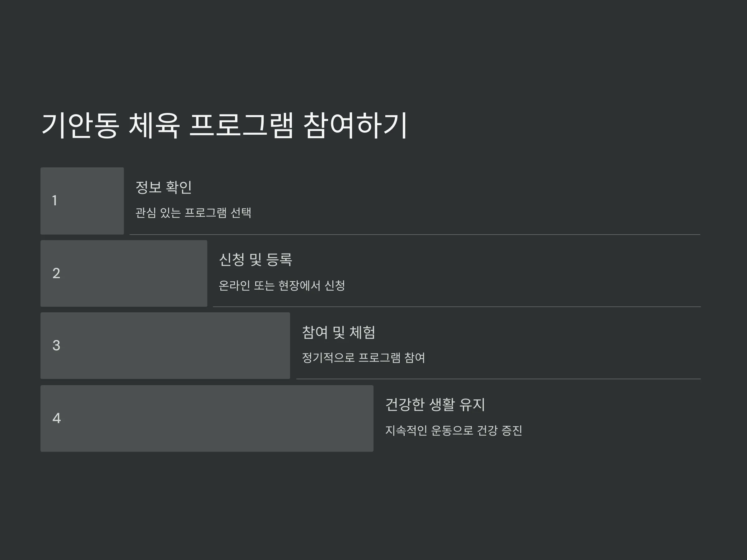The image size is (747, 560).
Task: Select text 정기적으로 프로그램 참여
Action: [x=364, y=357]
